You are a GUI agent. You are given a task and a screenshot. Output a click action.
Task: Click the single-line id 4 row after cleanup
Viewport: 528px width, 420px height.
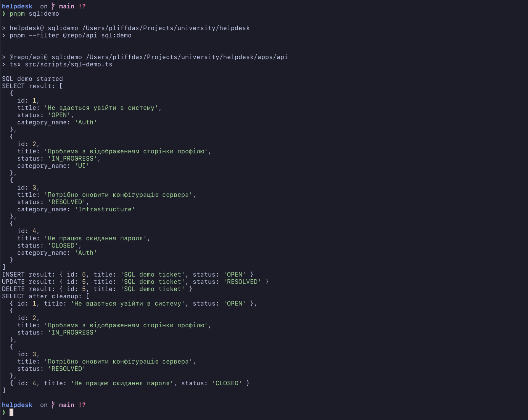(130, 383)
